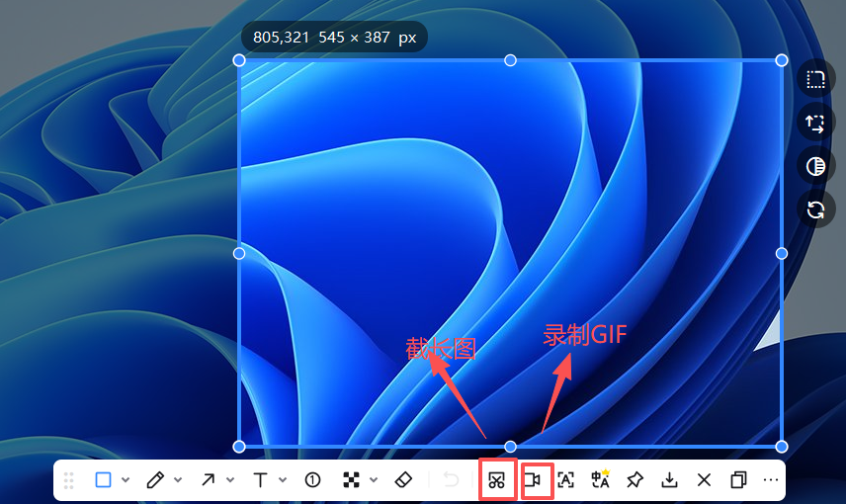This screenshot has width=846, height=504.
Task: Select the arrow annotation tool
Action: (208, 479)
